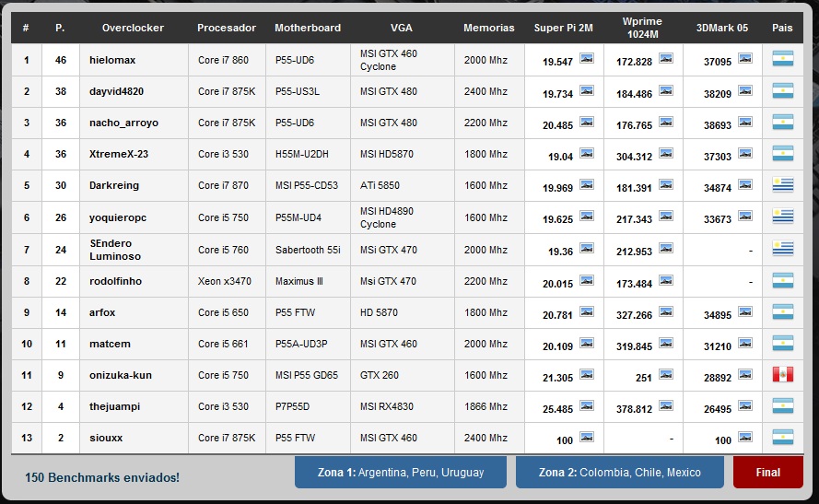Viewport: 819px width, 504px height.
Task: Open hielomax's Wprime 1024M screenshot icon
Action: click(x=665, y=58)
